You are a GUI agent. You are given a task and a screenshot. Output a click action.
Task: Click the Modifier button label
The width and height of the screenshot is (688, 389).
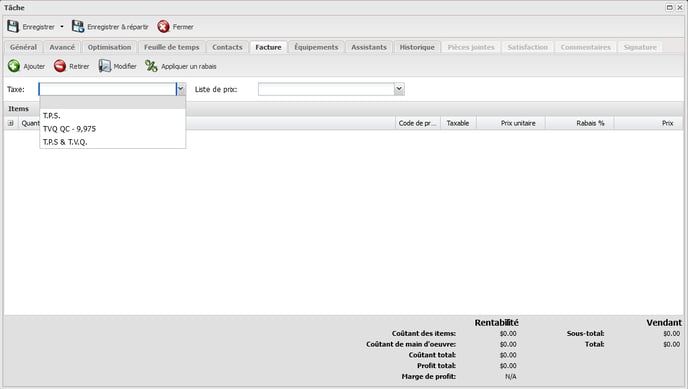point(125,66)
